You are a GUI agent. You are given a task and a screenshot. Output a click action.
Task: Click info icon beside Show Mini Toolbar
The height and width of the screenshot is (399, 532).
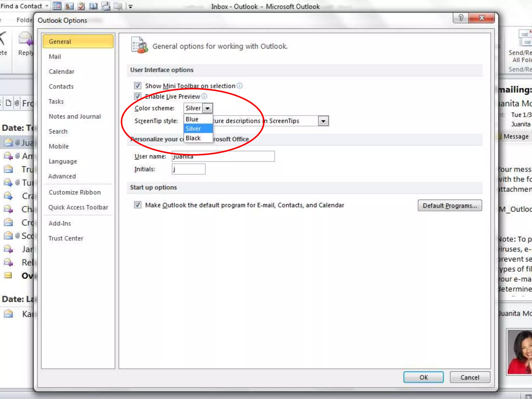click(x=240, y=85)
